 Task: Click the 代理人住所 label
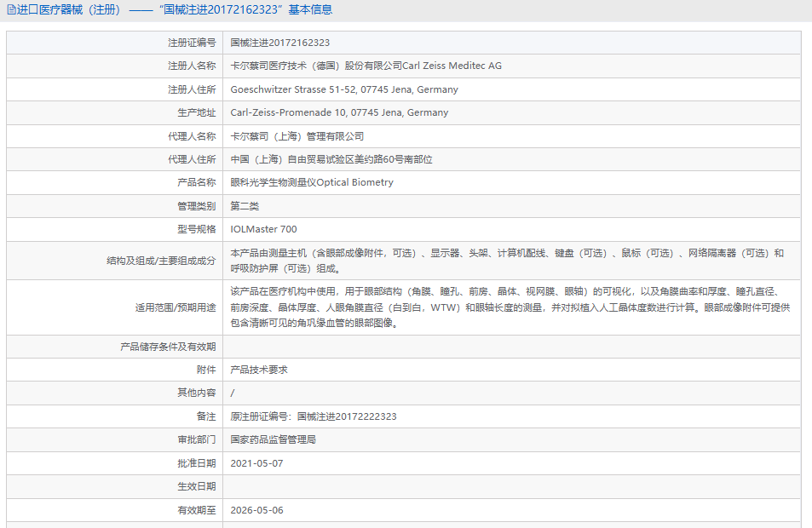point(192,159)
